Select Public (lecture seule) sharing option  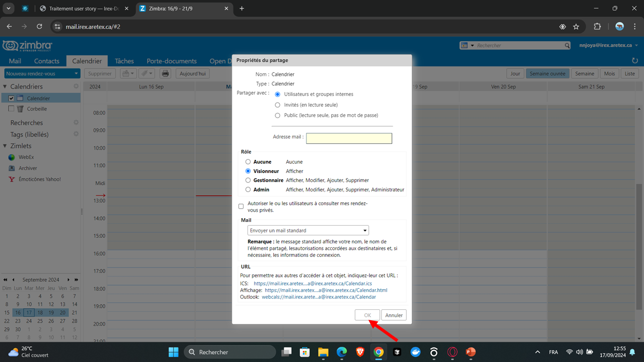tap(278, 115)
